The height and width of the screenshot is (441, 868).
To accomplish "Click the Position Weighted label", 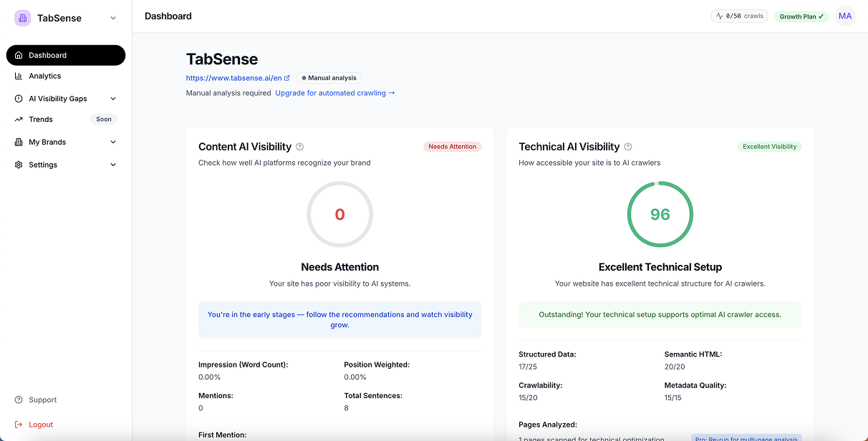I will (x=377, y=364).
